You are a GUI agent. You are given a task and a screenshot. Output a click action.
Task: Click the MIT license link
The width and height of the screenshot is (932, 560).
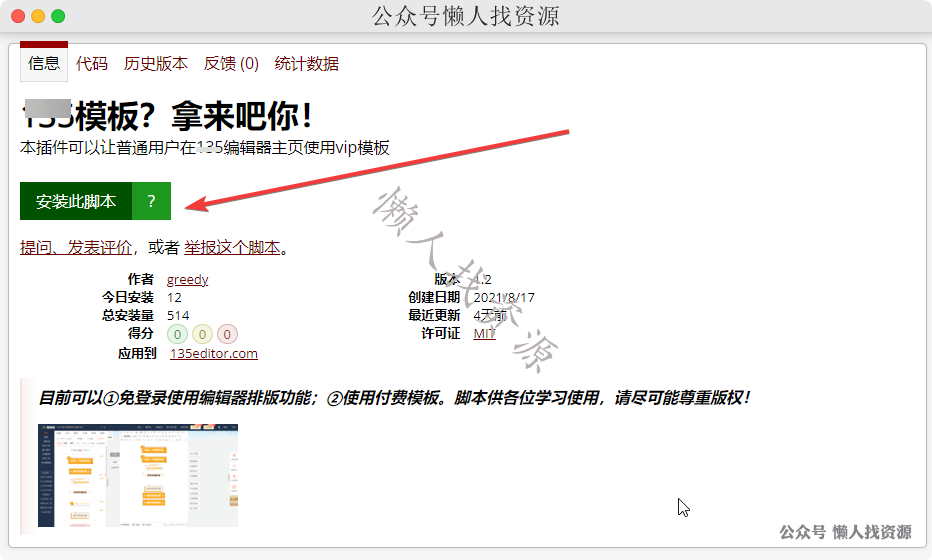[484, 334]
